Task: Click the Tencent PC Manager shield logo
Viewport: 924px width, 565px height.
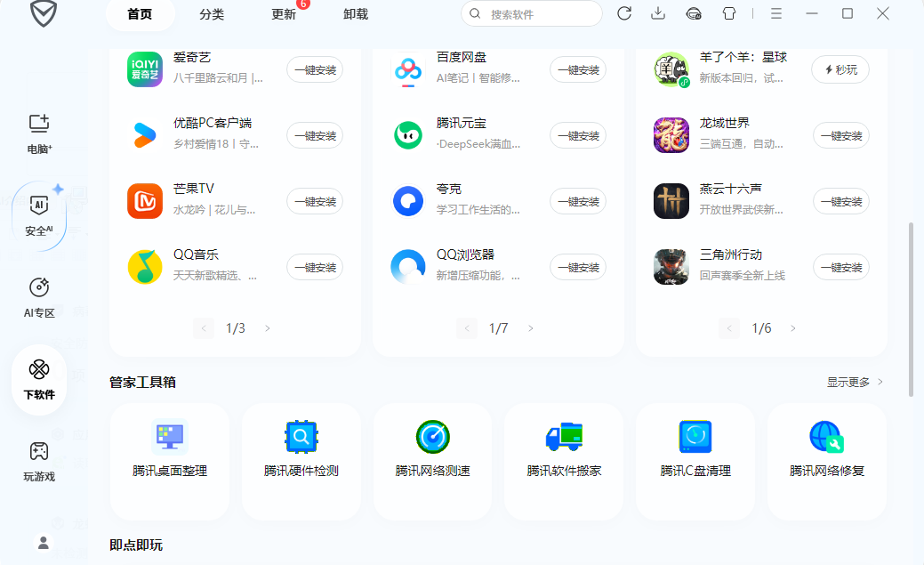Action: tap(44, 13)
